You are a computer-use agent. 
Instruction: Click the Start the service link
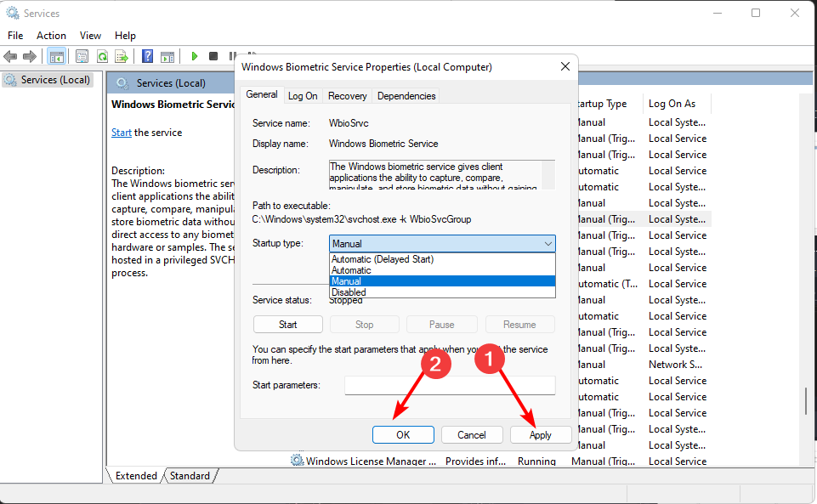[x=122, y=133]
